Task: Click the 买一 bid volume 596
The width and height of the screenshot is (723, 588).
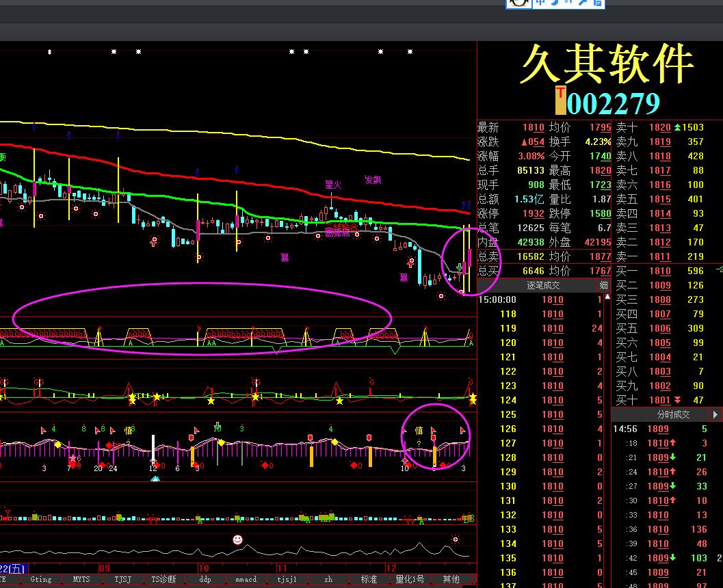Action: pos(696,271)
